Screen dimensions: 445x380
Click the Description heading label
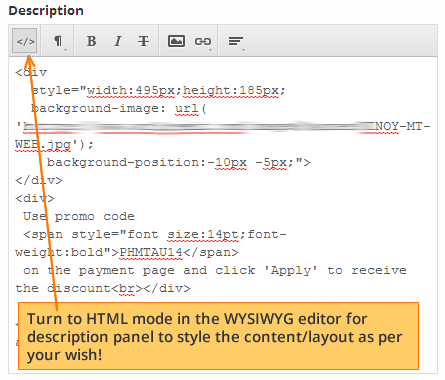[x=46, y=11]
